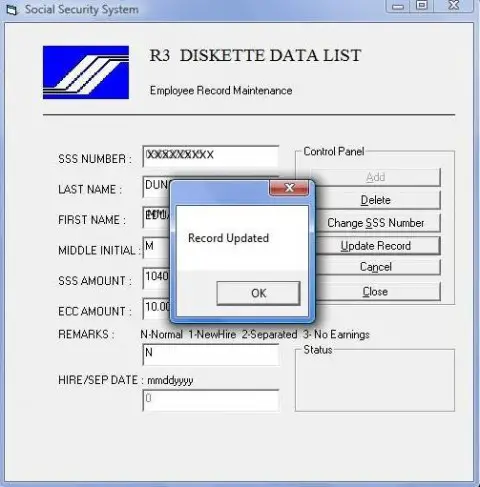Click the MIDDLE INITIAL field
The height and width of the screenshot is (487, 480).
click(156, 247)
